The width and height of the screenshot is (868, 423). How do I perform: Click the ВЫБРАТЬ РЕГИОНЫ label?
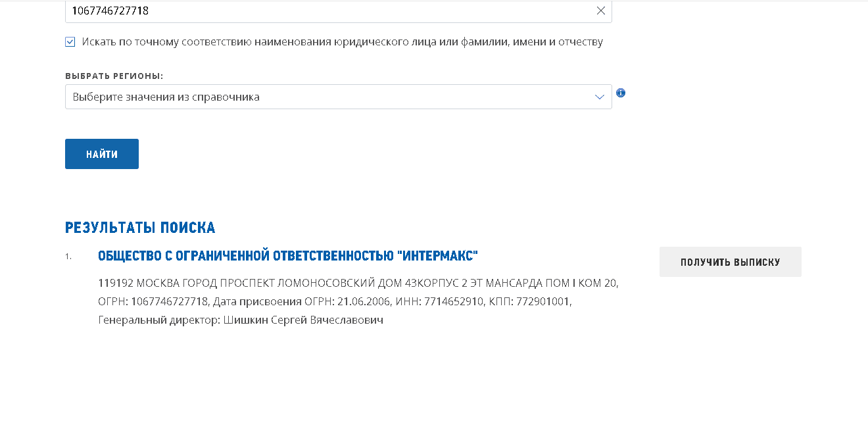click(x=114, y=76)
